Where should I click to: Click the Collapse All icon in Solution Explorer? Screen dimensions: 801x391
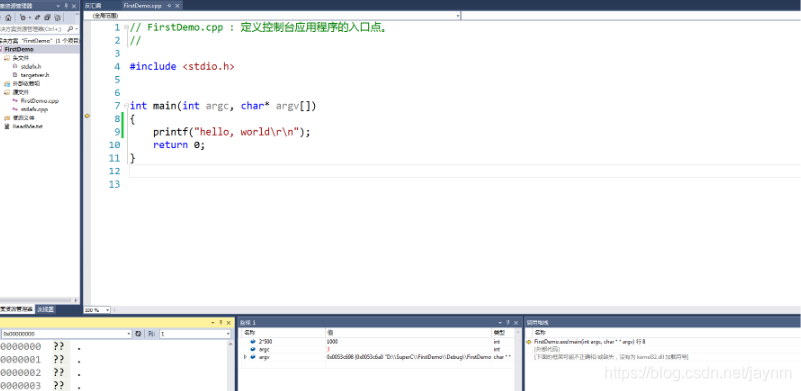(48, 17)
